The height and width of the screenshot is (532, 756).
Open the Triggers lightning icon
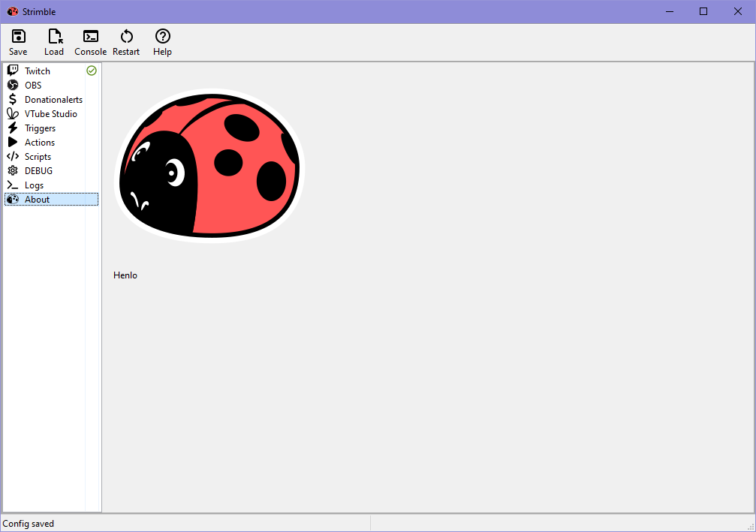[x=13, y=128]
